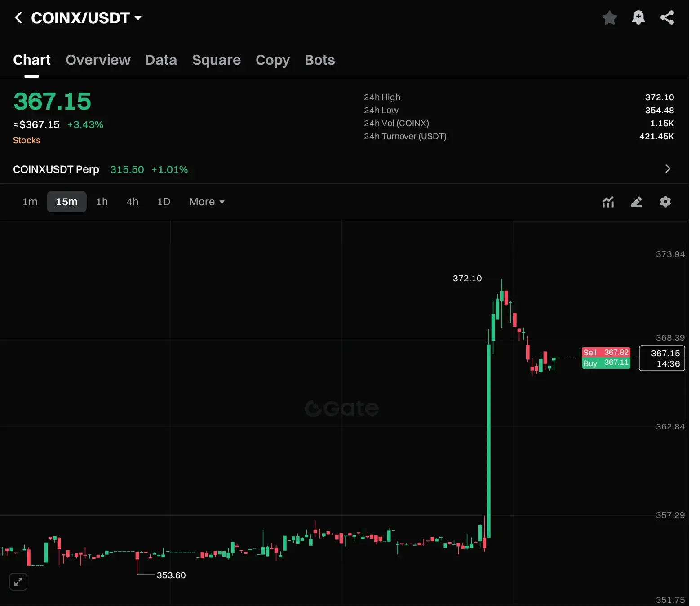Click the Stocks category tag
The height and width of the screenshot is (606, 700).
click(x=27, y=140)
